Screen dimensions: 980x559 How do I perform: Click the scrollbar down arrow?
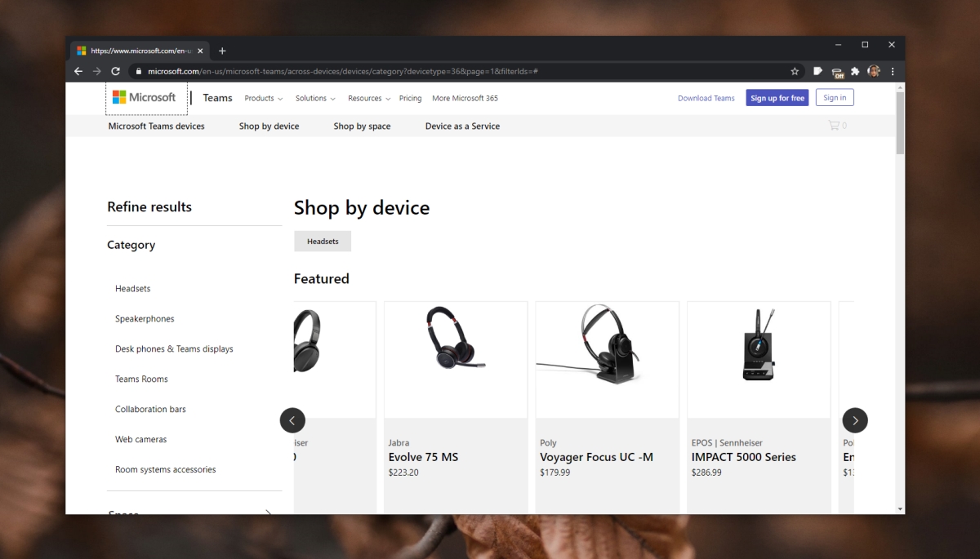pyautogui.click(x=900, y=509)
